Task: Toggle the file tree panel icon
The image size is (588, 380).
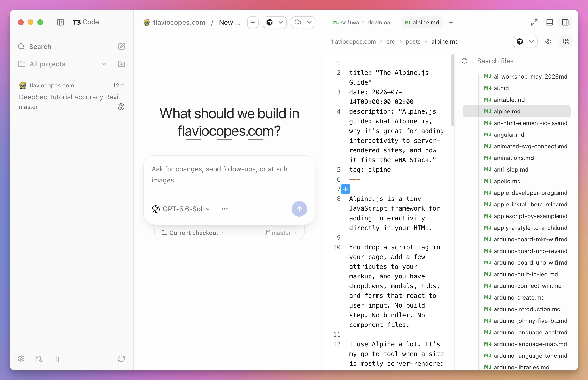Action: (565, 41)
